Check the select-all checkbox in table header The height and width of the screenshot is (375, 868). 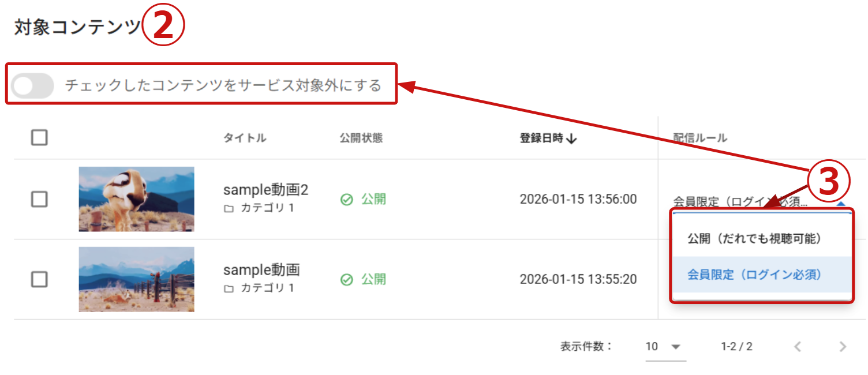[x=39, y=138]
